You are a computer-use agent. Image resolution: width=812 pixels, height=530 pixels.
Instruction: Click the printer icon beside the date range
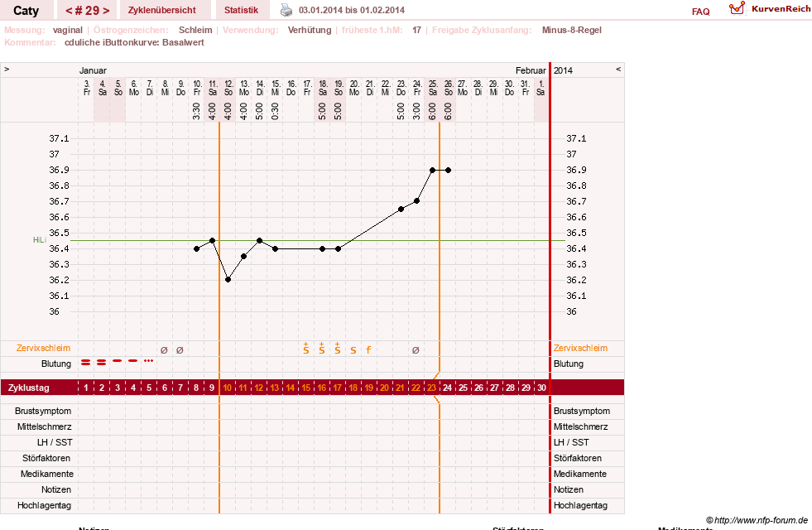286,10
